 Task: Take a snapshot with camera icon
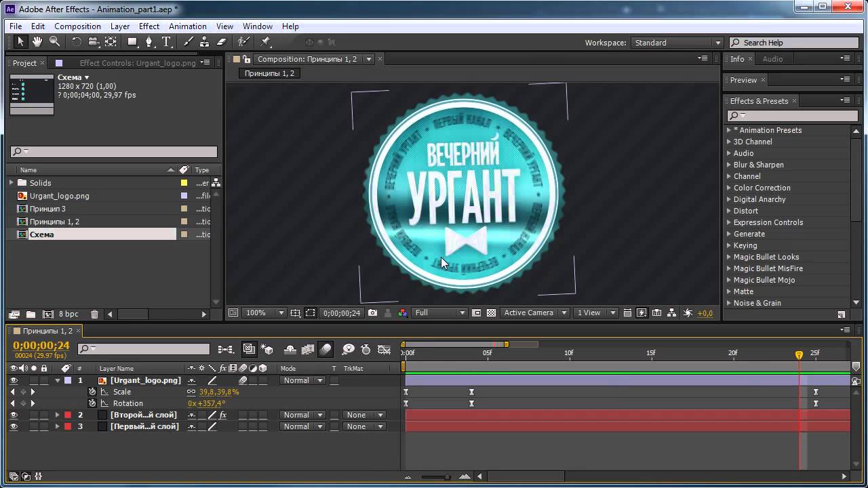pyautogui.click(x=372, y=313)
